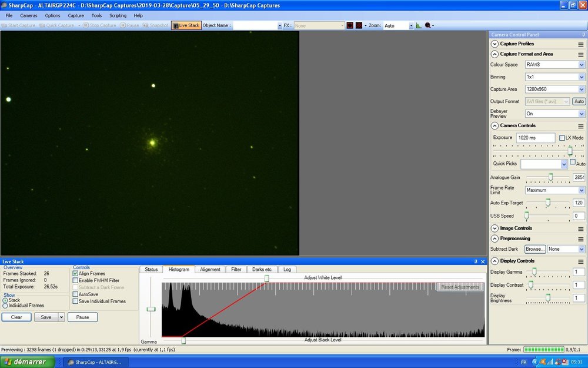
Task: Switch to the Alignment tab
Action: pyautogui.click(x=210, y=270)
